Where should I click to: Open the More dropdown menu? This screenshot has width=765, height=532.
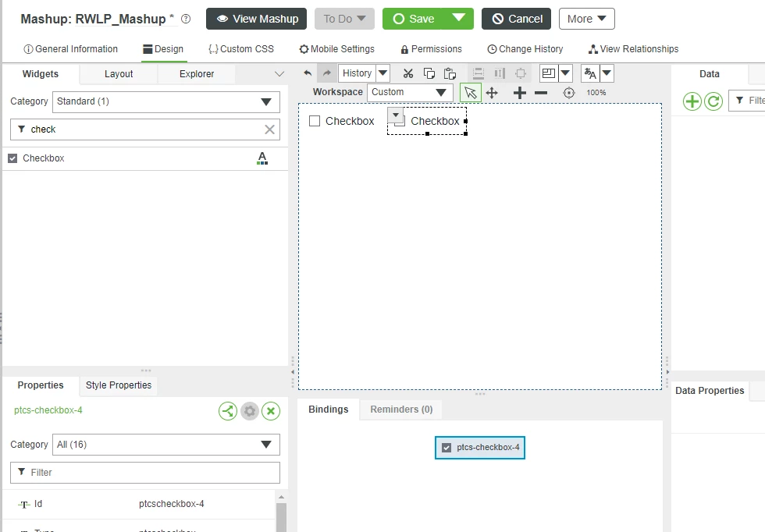tap(586, 19)
